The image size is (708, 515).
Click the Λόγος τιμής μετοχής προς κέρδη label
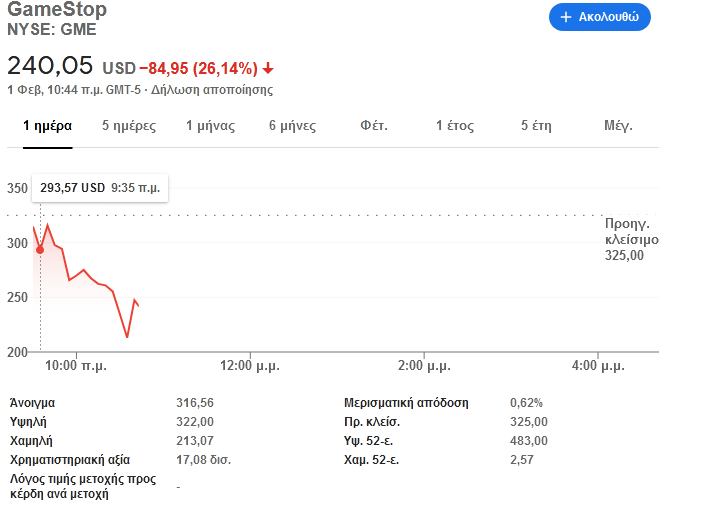83,486
